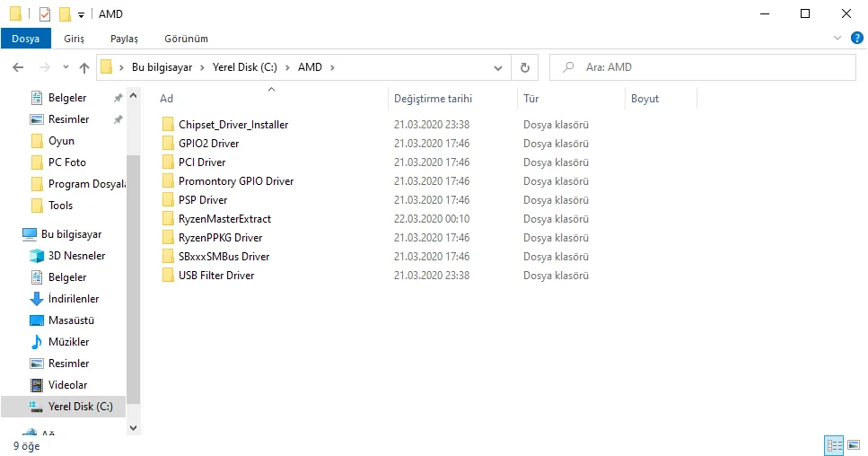Expand the chevron after AMD in address bar
Image resolution: width=868 pixels, height=456 pixels.
pyautogui.click(x=333, y=67)
